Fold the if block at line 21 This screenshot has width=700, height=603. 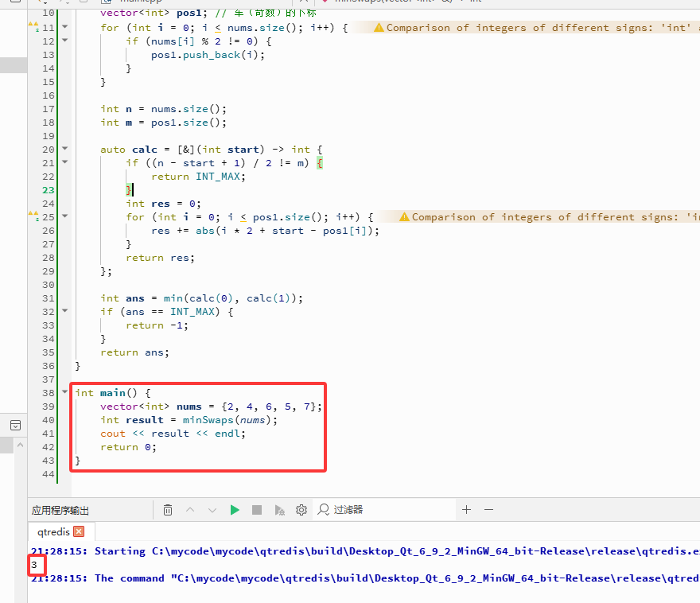coord(64,162)
